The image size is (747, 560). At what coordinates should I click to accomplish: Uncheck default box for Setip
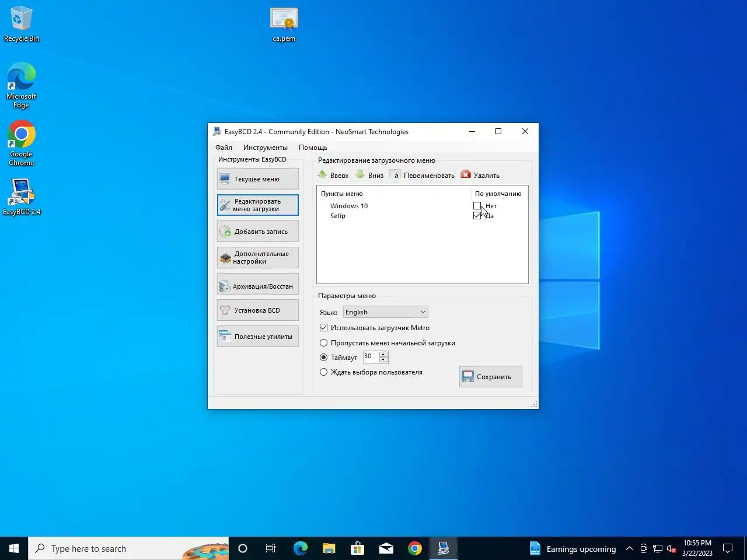pyautogui.click(x=477, y=216)
